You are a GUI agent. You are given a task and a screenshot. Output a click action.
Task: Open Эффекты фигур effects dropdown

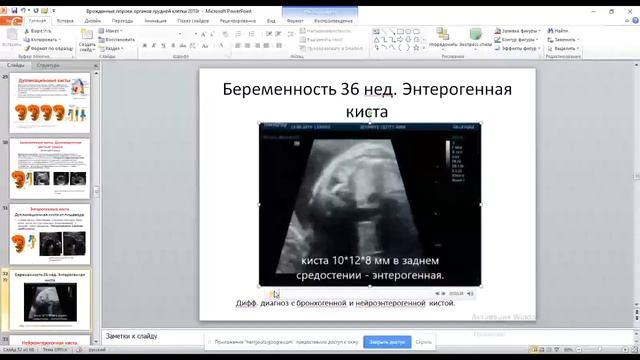517,48
